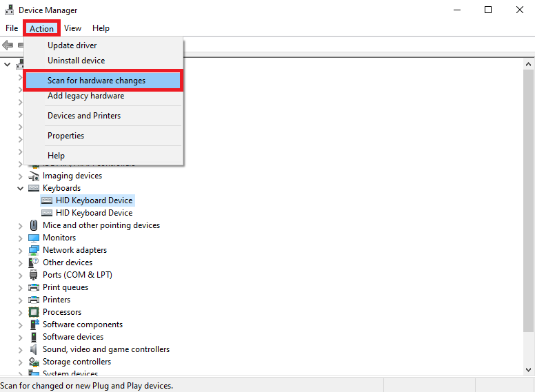This screenshot has height=392, width=535.
Task: Expand the Monitors node
Action: [21, 238]
